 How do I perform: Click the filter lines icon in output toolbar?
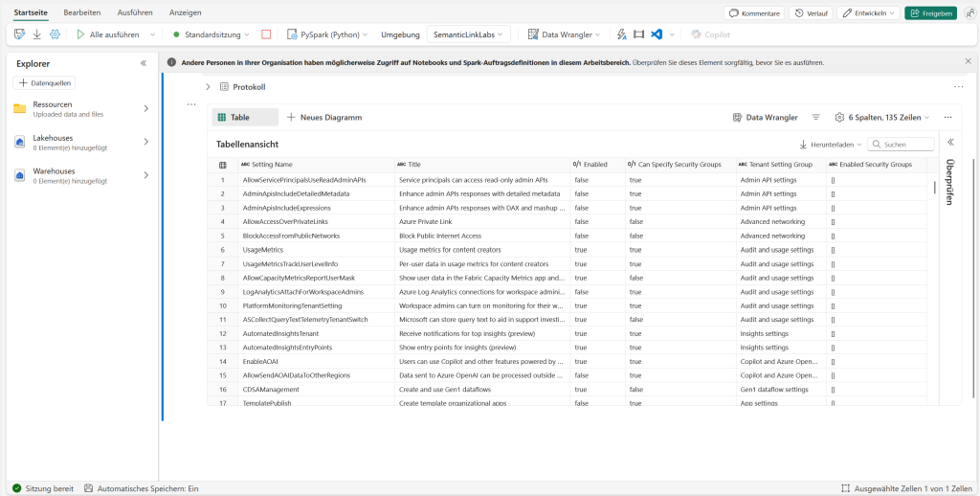coord(815,117)
